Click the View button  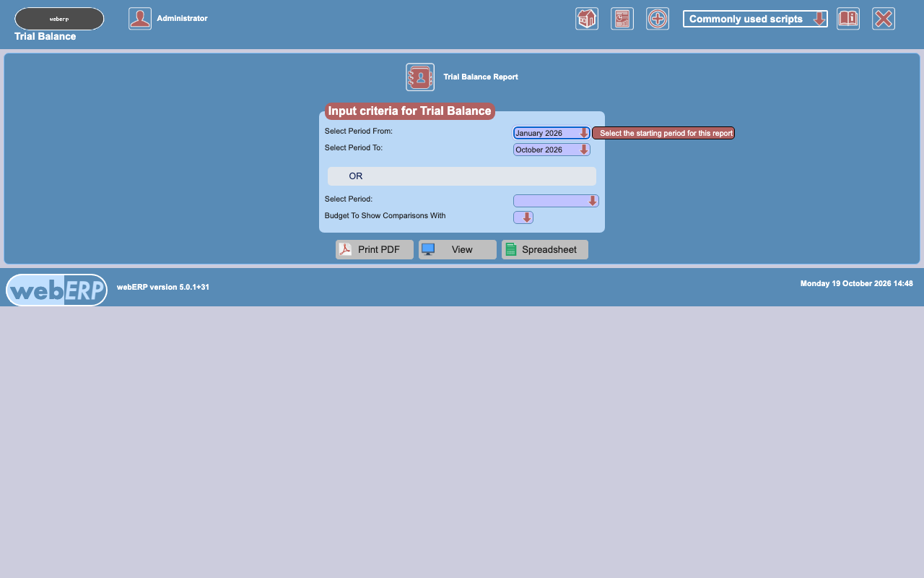tap(458, 249)
